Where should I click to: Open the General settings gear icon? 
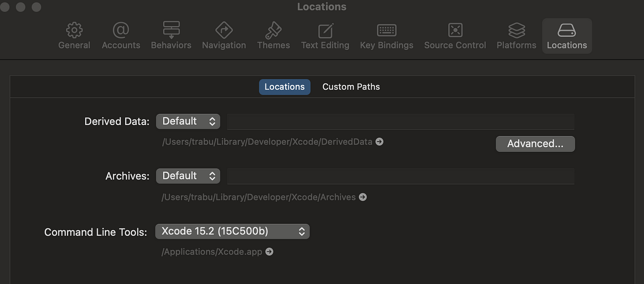tap(74, 30)
